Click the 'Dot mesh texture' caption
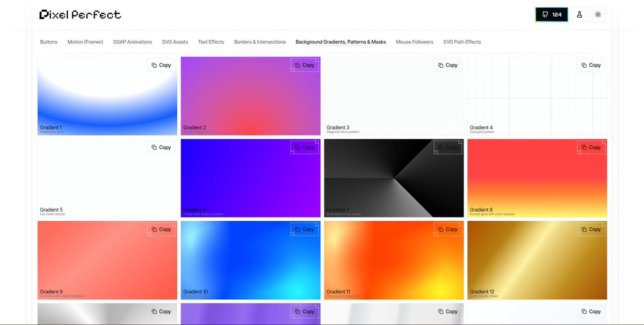Viewport: 644px width, 325px height. point(53,214)
